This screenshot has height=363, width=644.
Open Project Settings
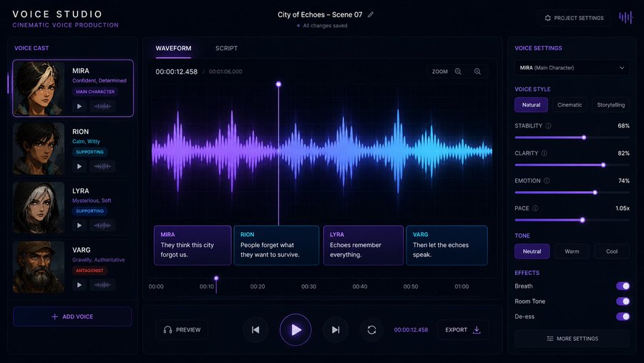click(x=574, y=18)
